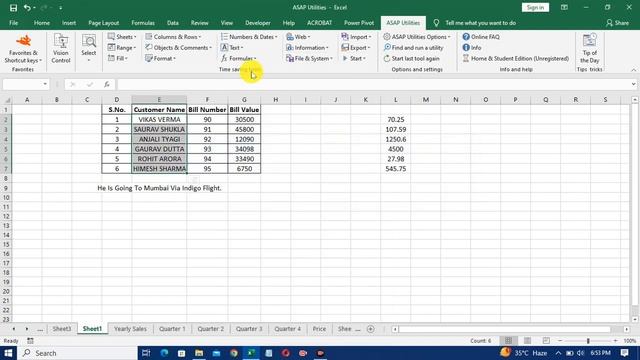Show the Tip of the Day

pos(590,49)
